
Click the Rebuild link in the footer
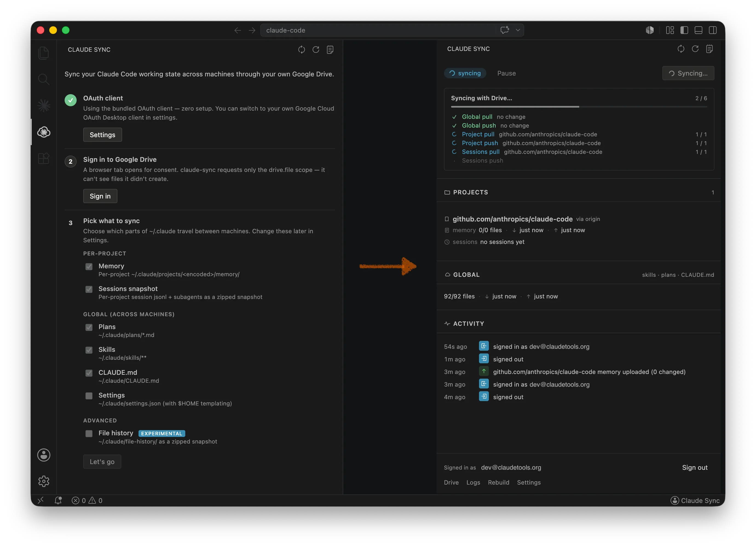(x=498, y=482)
